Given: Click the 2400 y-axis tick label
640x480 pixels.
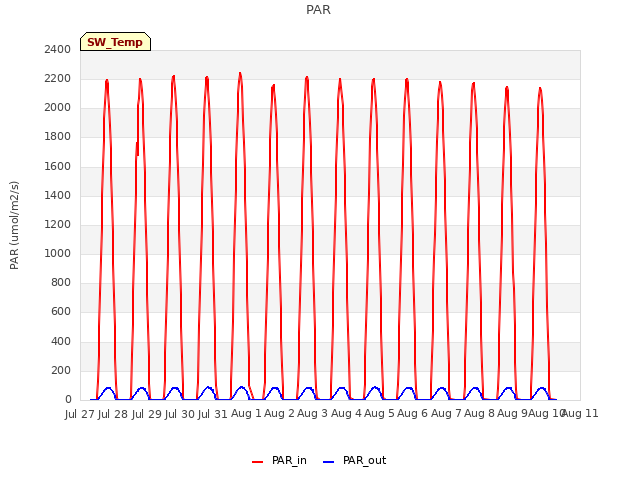Looking at the screenshot, I should tap(58, 49).
